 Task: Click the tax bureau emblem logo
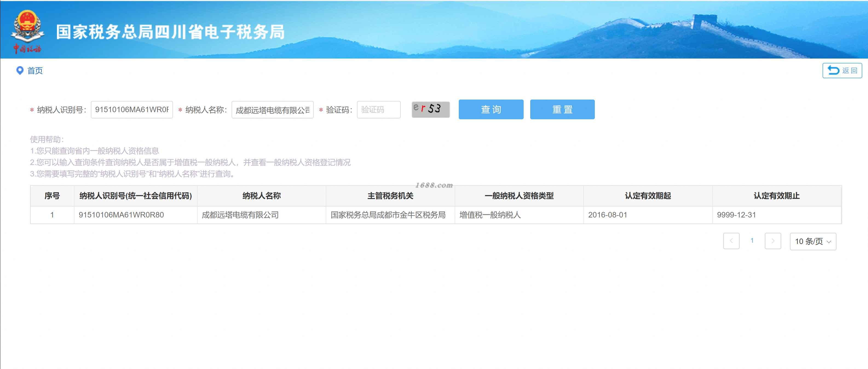coord(27,31)
